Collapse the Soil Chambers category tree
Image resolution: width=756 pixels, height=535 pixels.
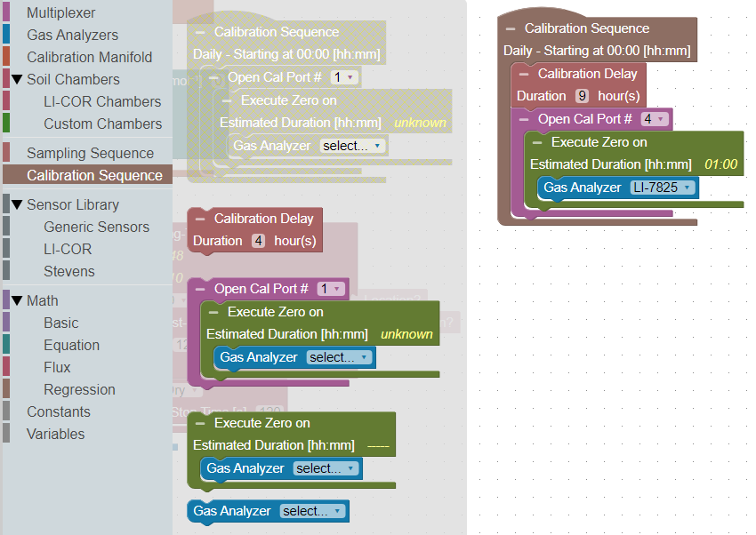pos(16,80)
